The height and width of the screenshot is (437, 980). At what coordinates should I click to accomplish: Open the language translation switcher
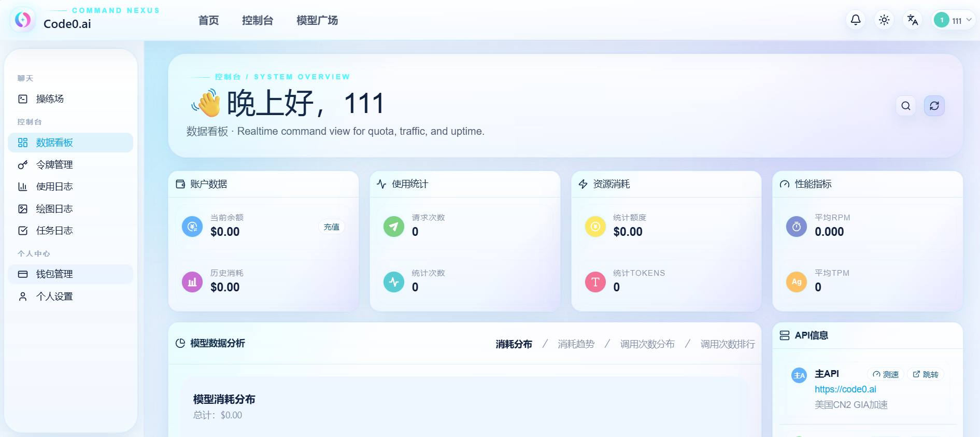coord(913,20)
